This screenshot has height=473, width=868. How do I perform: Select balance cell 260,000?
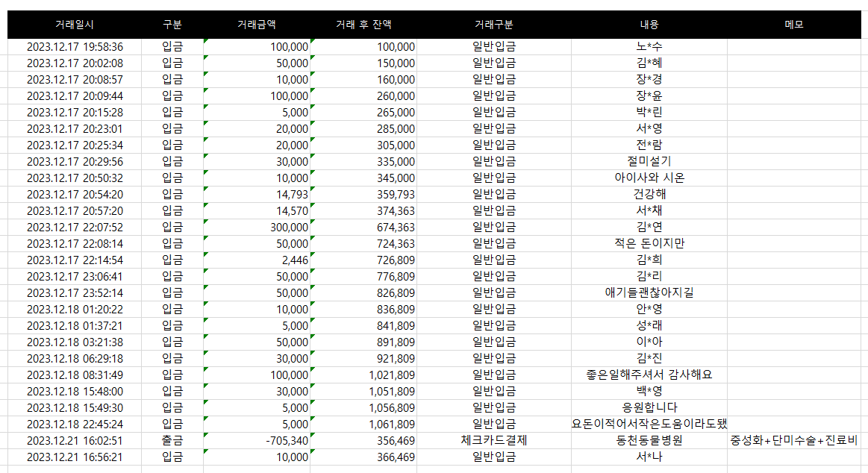pos(363,96)
